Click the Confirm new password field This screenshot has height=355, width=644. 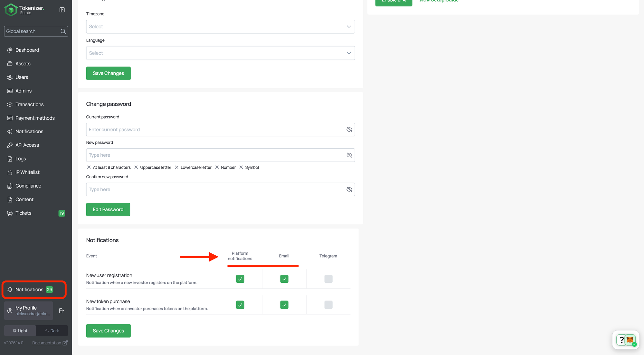click(215, 190)
